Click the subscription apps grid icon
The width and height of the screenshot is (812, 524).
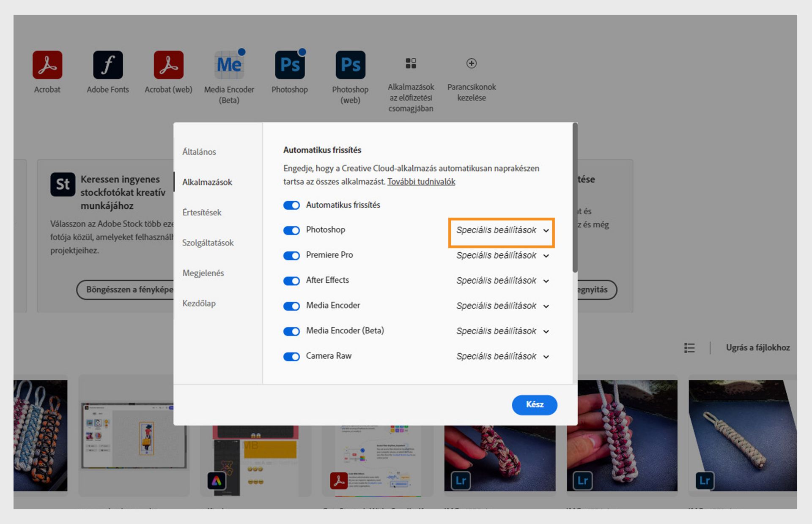click(411, 63)
